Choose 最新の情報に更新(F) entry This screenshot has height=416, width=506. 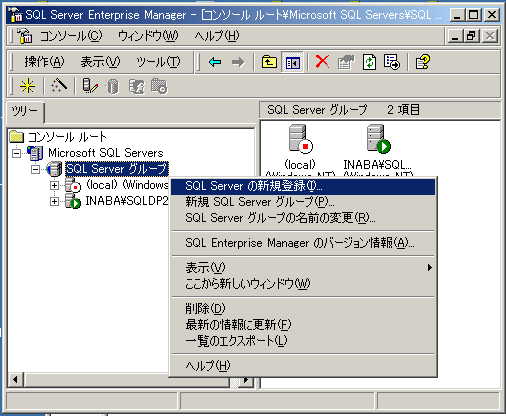click(303, 325)
